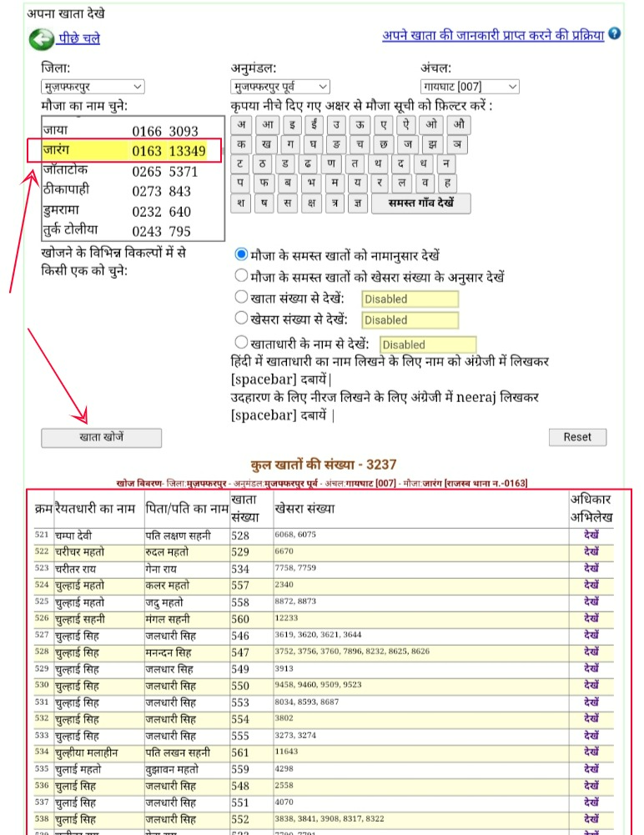Click the blue help question mark icon
644x835 pixels.
(615, 34)
